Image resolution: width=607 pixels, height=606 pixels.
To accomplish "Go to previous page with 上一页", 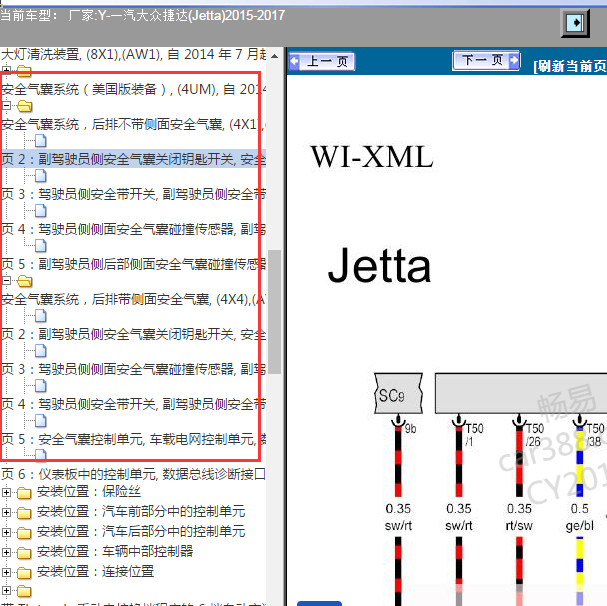I will tap(322, 61).
